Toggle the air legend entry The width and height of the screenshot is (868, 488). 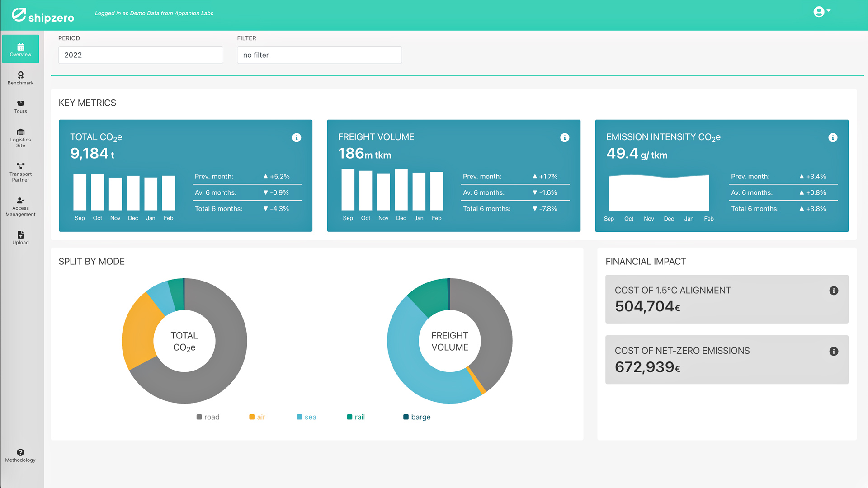pyautogui.click(x=257, y=417)
